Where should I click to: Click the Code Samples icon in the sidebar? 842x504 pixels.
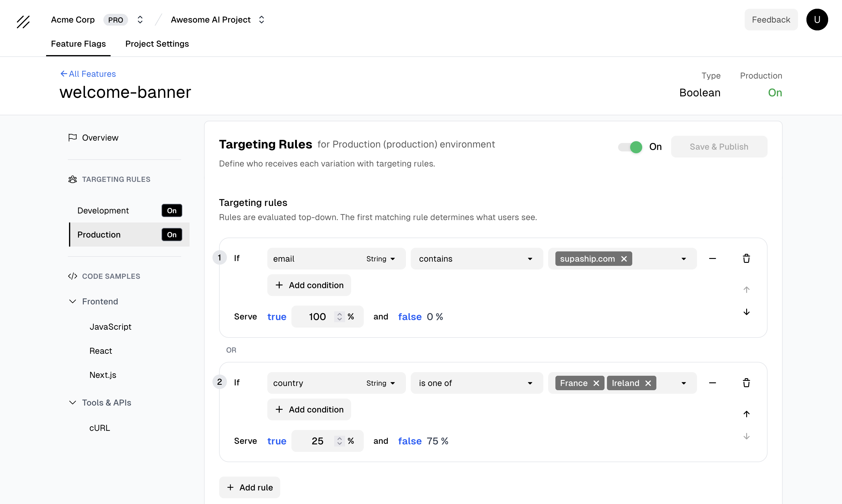(x=72, y=276)
